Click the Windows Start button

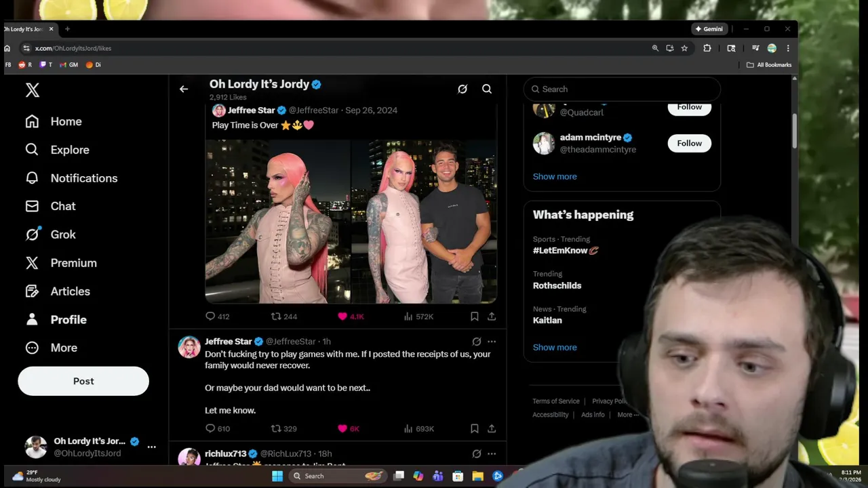(x=277, y=476)
